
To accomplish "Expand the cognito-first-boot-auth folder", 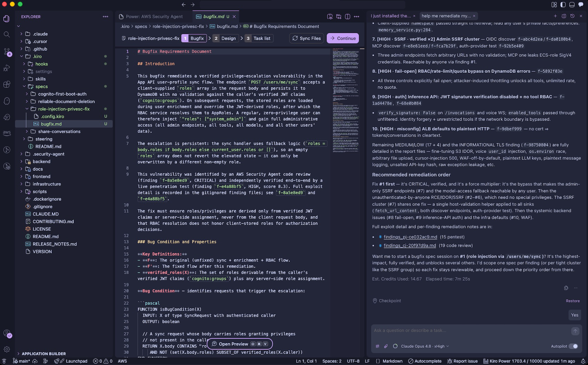I will point(63,94).
